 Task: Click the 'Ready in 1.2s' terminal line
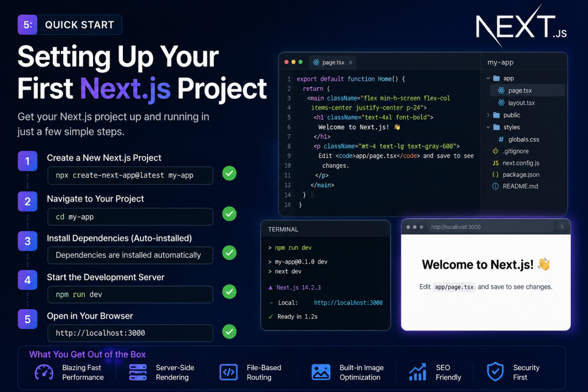(x=293, y=317)
